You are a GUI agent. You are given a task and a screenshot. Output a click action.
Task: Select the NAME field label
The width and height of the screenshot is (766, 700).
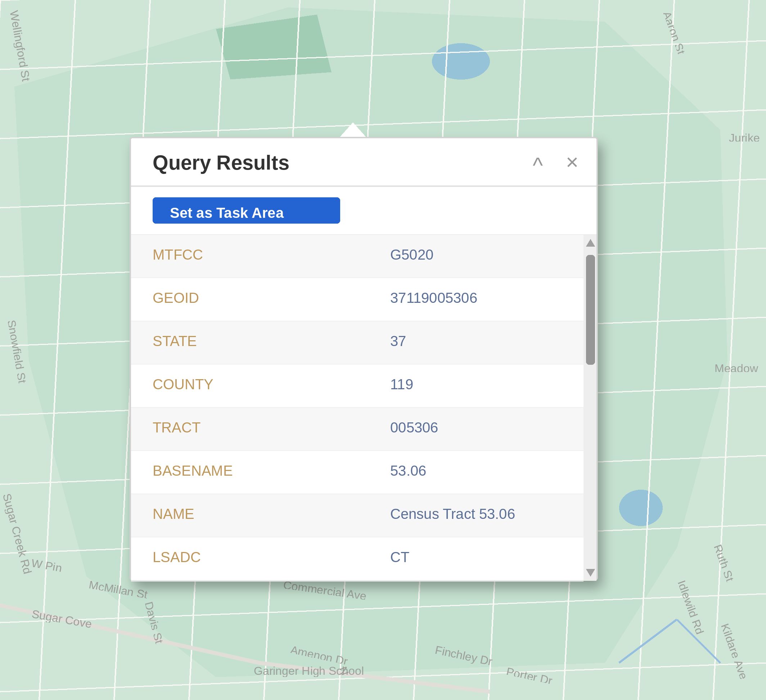coord(173,514)
